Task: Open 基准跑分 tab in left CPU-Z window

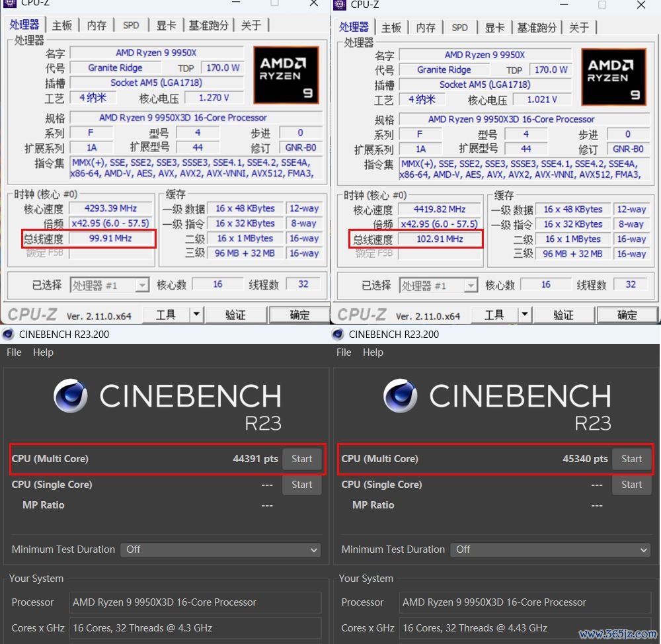Action: [208, 26]
